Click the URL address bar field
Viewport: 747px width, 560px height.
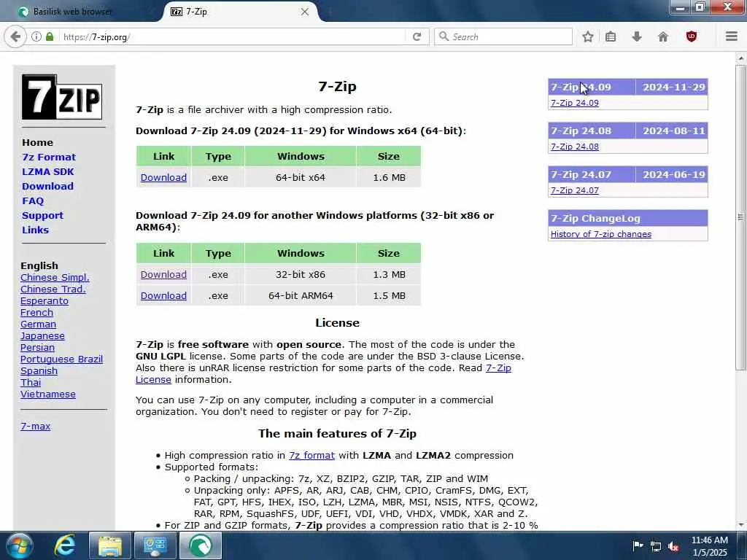coord(233,36)
